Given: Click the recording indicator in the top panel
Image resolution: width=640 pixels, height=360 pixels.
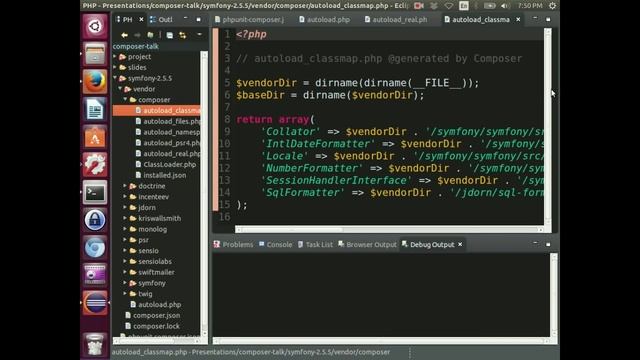Looking at the screenshot, I should (x=418, y=6).
